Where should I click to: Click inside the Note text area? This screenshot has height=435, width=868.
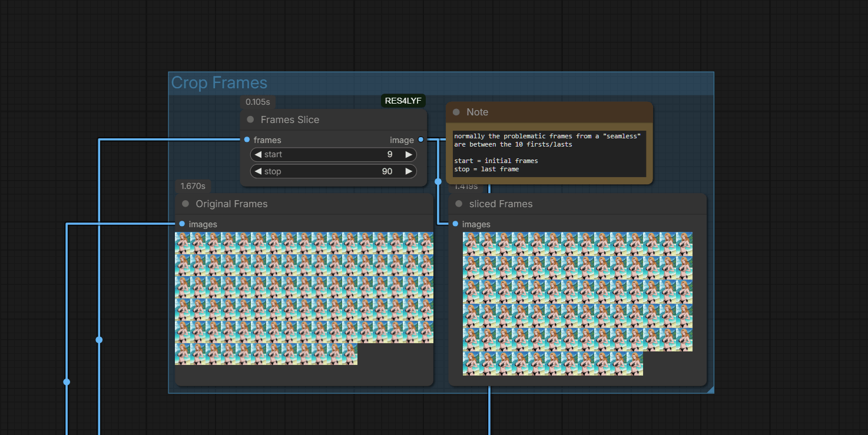click(x=549, y=153)
